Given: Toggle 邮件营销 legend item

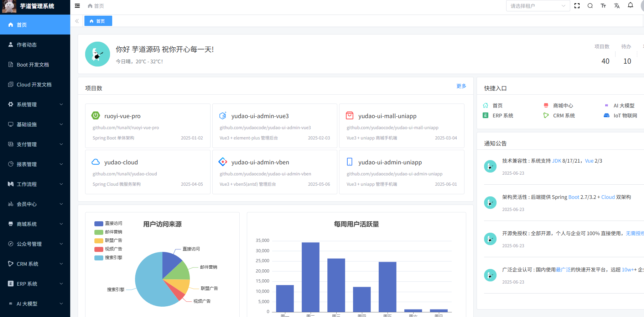Looking at the screenshot, I should click(108, 232).
